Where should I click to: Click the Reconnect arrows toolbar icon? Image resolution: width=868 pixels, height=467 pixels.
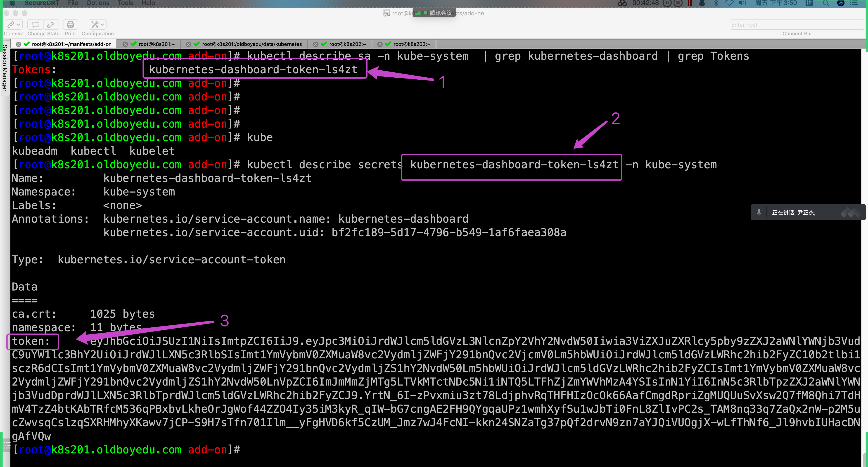(35, 24)
